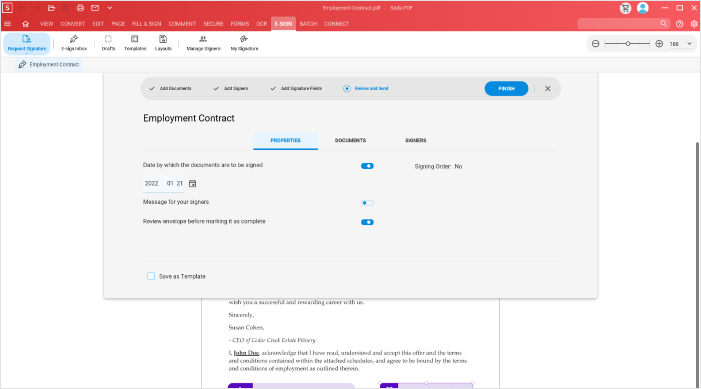Open the E-Sign Inbox
The width and height of the screenshot is (701, 389).
click(74, 43)
